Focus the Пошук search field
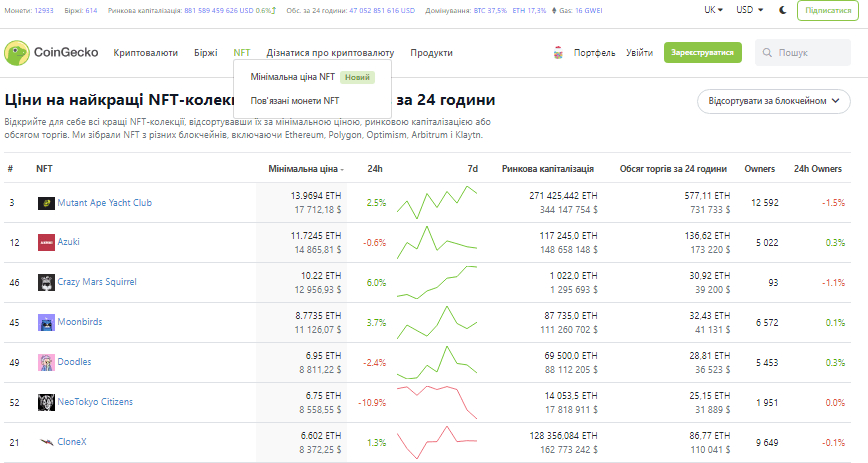The width and height of the screenshot is (868, 463). tap(803, 53)
